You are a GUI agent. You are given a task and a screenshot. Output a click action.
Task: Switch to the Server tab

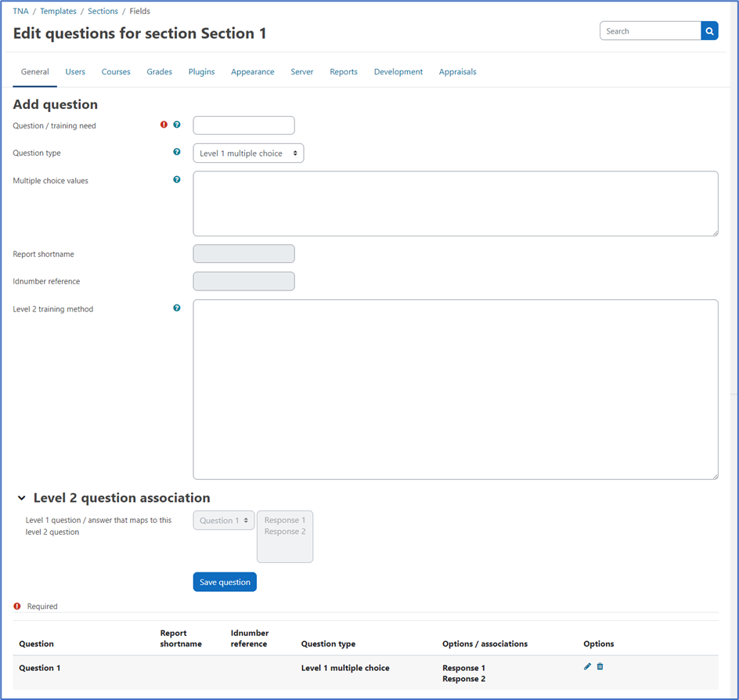tap(302, 72)
